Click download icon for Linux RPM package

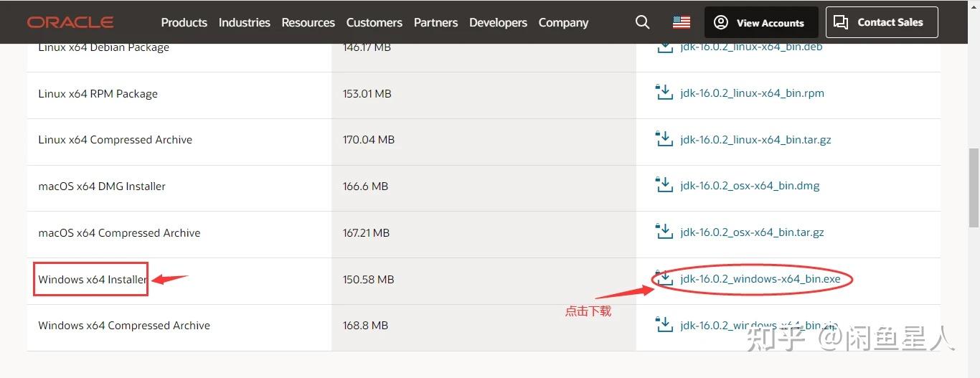tap(664, 93)
